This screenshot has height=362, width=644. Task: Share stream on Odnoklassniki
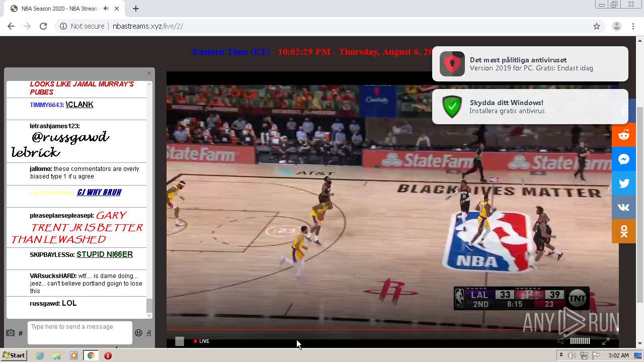(x=624, y=231)
